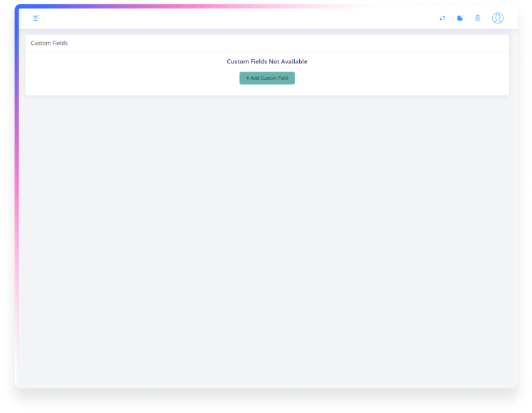Open the user profile avatar icon
Image resolution: width=532 pixels, height=413 pixels.
click(498, 18)
